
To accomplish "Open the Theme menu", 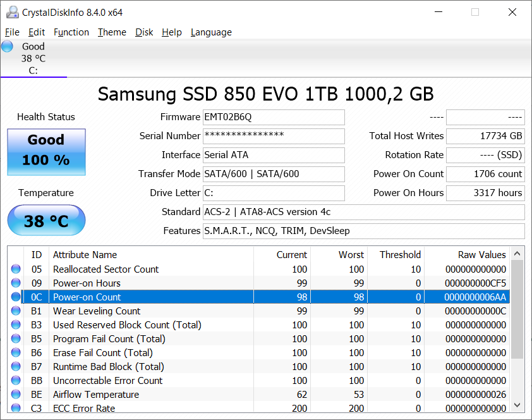I will coord(112,32).
